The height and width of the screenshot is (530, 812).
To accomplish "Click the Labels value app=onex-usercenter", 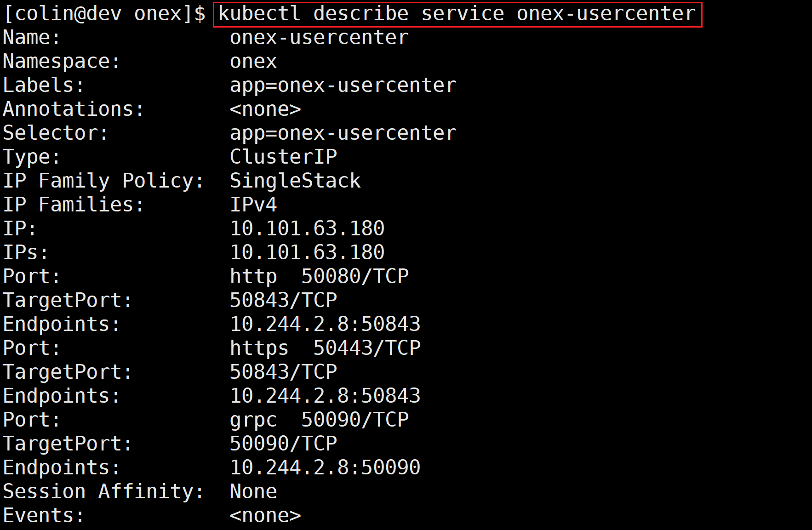I will pyautogui.click(x=343, y=85).
